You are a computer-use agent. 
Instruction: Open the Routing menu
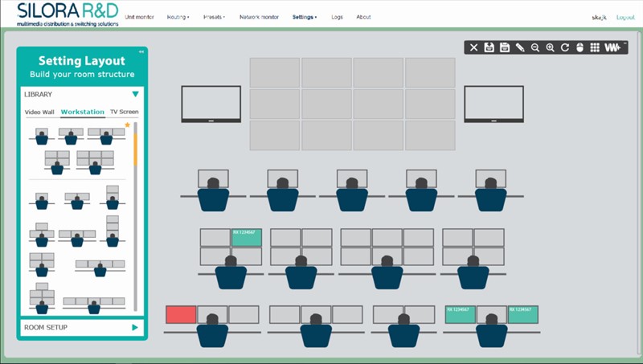pos(178,17)
